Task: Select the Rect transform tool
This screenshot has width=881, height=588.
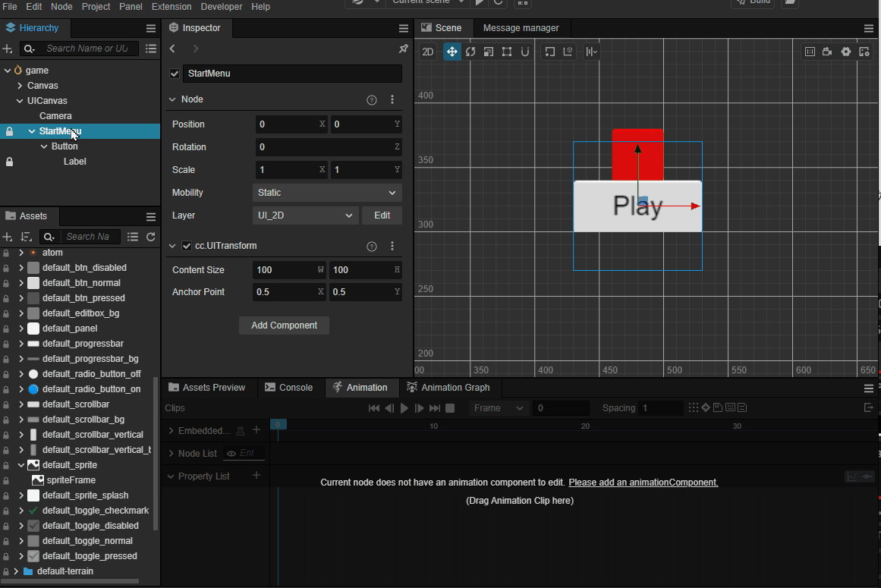Action: click(506, 52)
